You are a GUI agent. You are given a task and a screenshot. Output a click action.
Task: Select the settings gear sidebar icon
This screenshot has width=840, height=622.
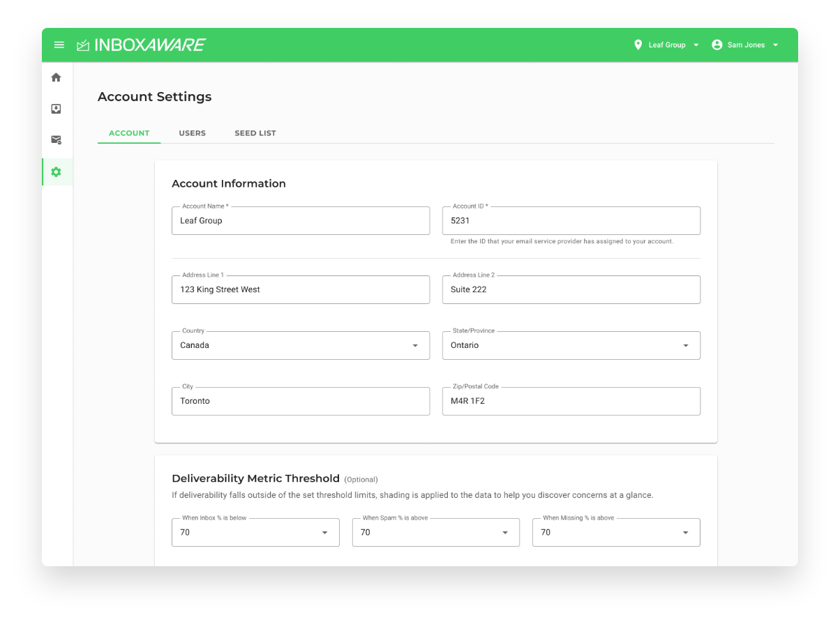(57, 172)
